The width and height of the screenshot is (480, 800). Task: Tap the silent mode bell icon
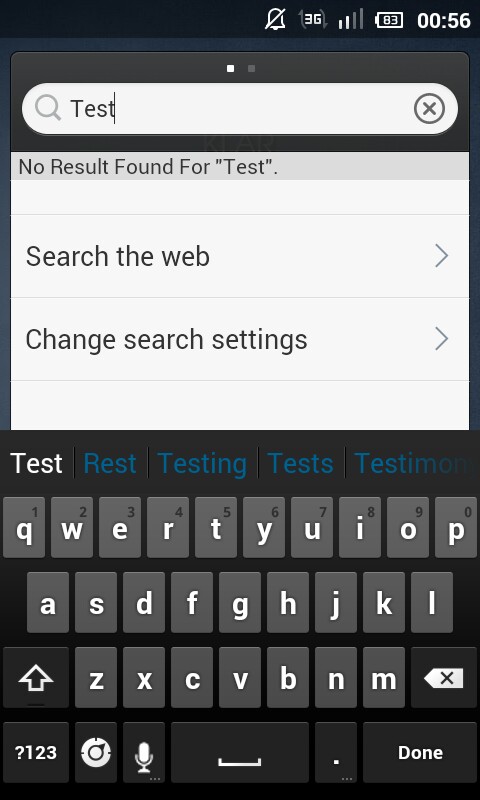(x=275, y=20)
